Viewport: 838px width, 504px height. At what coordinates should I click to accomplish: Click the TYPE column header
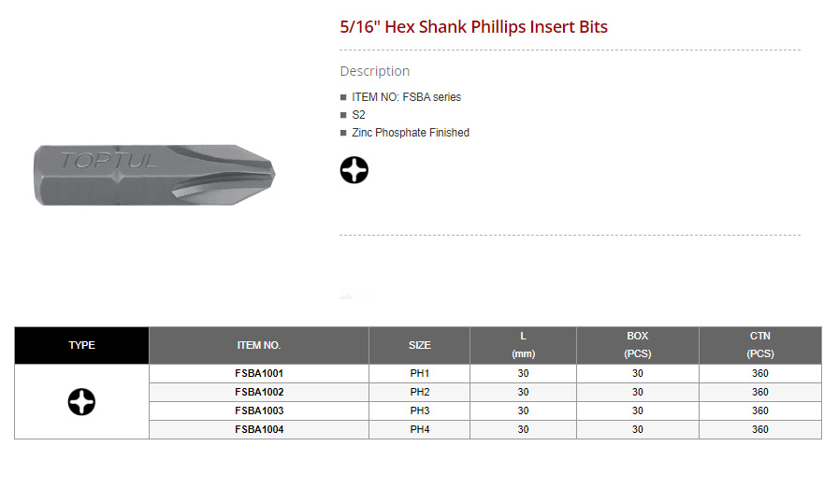[x=81, y=345]
